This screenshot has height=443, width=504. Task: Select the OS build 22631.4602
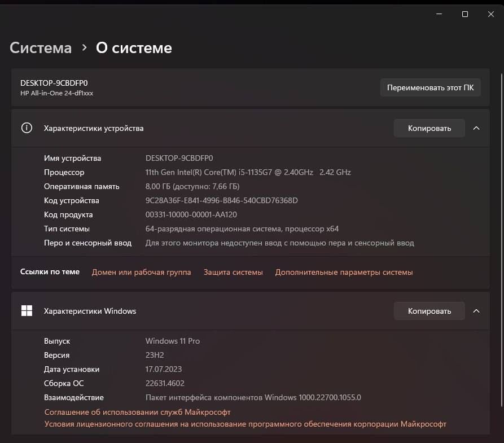coord(165,384)
